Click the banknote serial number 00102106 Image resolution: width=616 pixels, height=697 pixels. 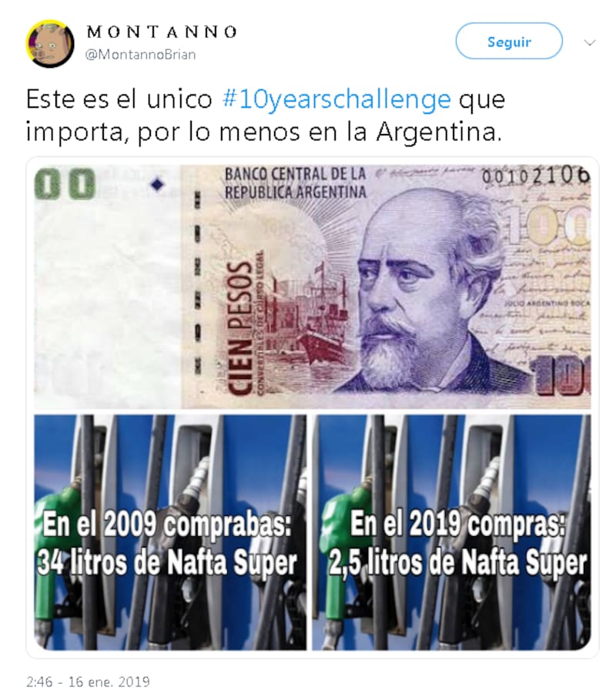(x=536, y=176)
